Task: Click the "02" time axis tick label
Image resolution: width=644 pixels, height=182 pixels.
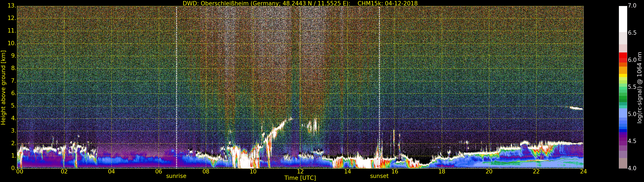Action: coord(64,172)
